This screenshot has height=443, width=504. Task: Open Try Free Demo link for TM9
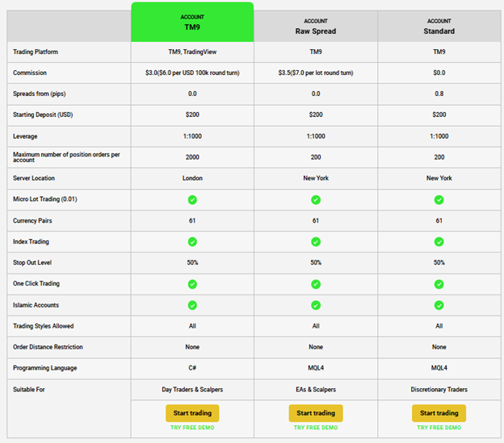[x=192, y=428]
